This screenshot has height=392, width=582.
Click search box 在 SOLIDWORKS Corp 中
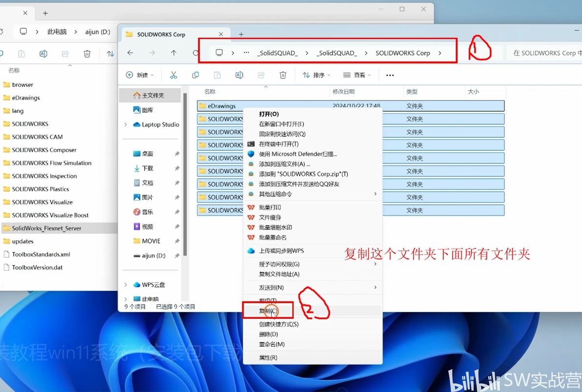tap(544, 53)
